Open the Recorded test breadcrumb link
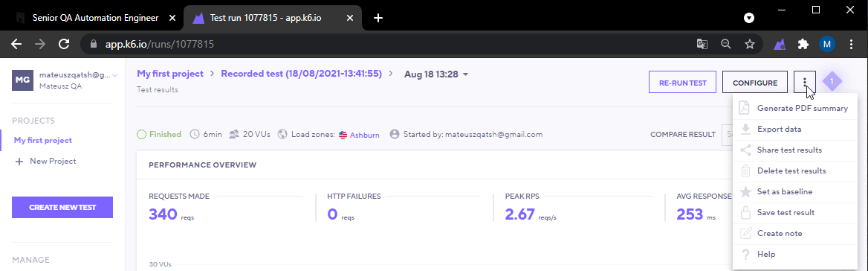This screenshot has height=271, width=868. coord(302,73)
